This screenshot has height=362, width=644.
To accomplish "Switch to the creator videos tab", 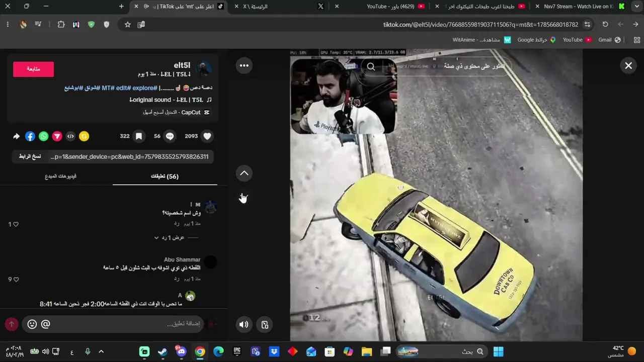I will (60, 176).
